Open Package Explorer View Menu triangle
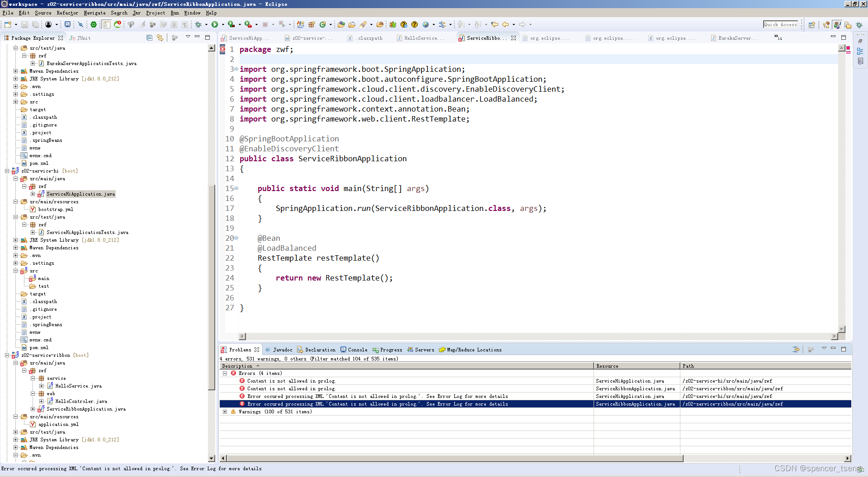 [x=188, y=37]
